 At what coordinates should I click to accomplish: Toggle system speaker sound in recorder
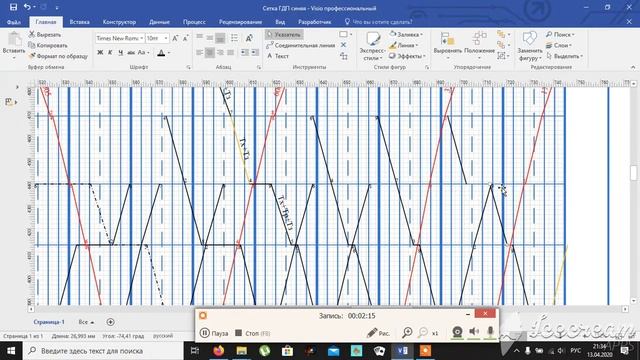click(x=473, y=332)
